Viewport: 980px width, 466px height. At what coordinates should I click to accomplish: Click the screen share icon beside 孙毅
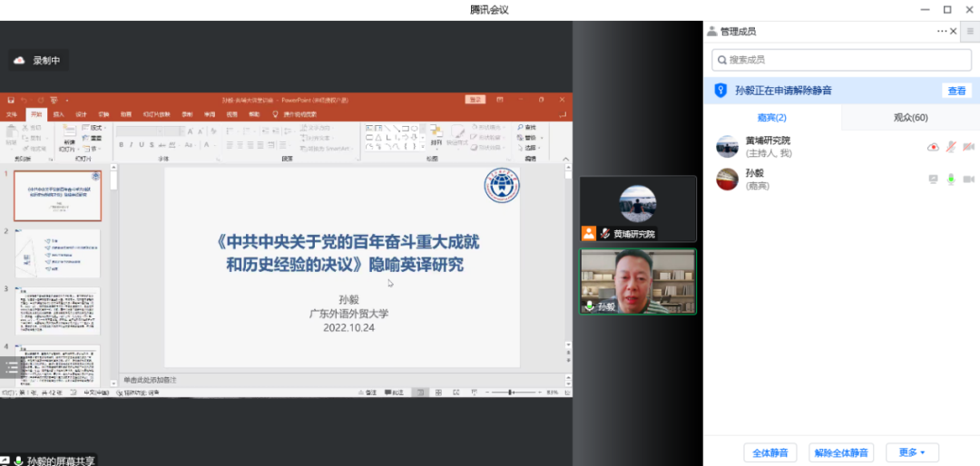coord(932,180)
